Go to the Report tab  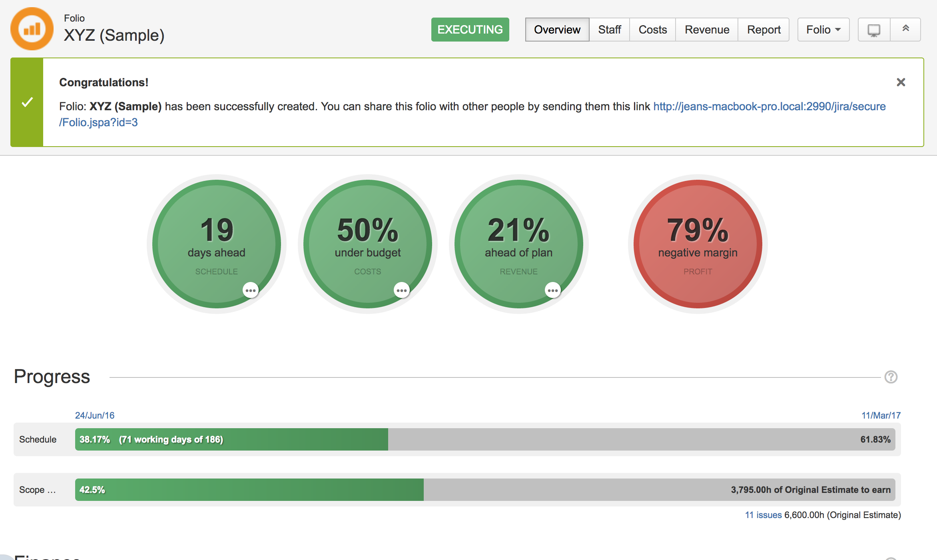tap(764, 30)
